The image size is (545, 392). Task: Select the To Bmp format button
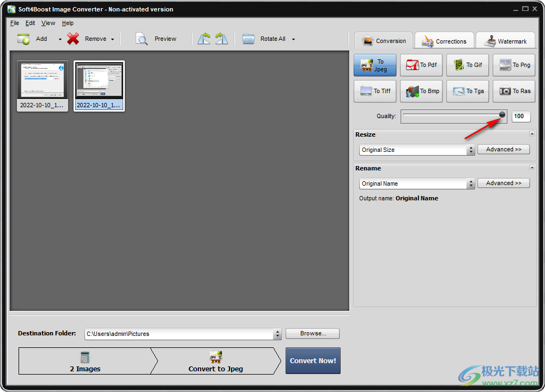click(421, 91)
